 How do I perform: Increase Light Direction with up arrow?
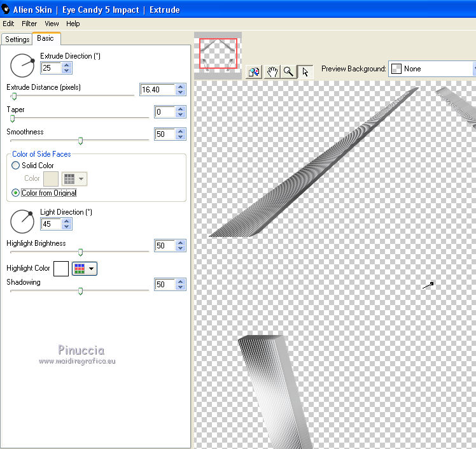tap(67, 221)
